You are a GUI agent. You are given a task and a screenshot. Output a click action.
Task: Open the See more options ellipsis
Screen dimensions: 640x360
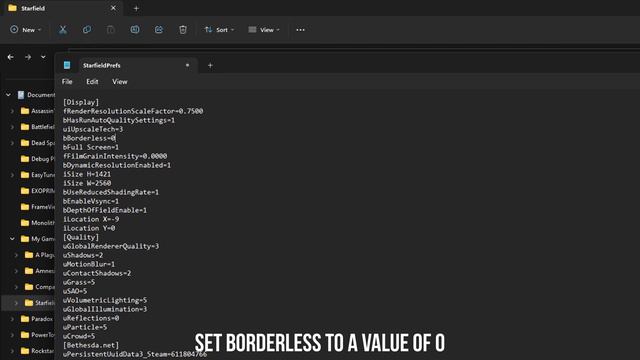pyautogui.click(x=300, y=30)
